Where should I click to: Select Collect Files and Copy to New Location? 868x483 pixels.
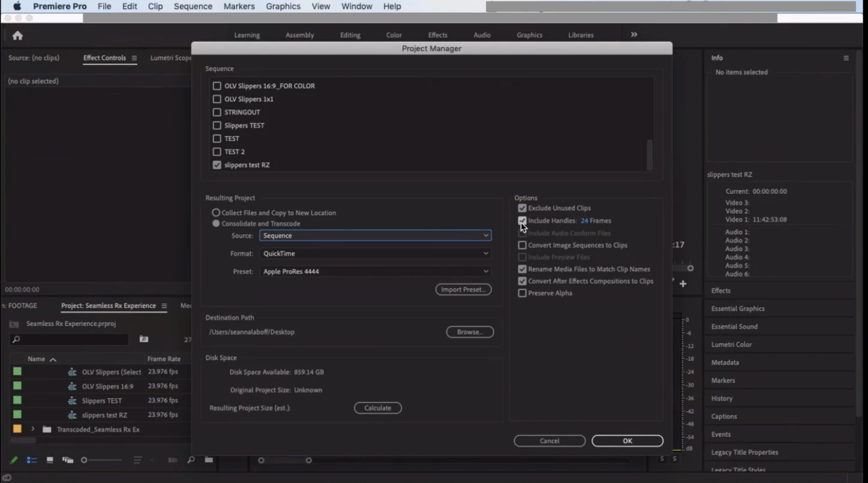coord(216,213)
